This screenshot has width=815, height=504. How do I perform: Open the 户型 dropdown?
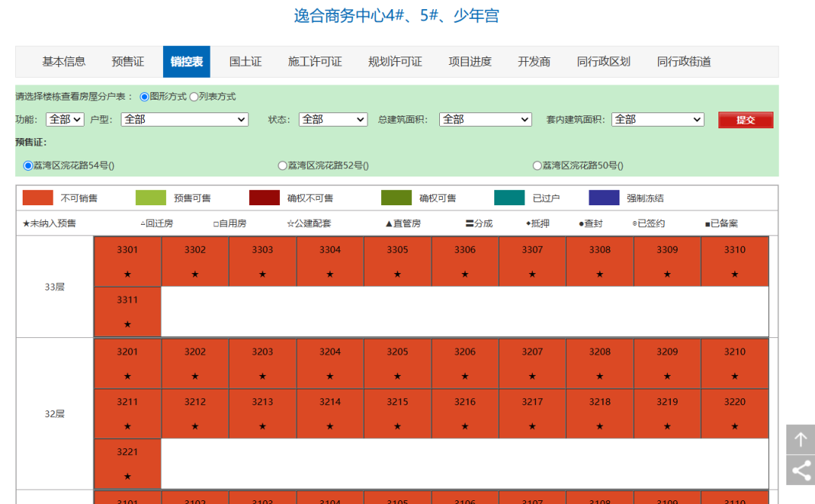(x=185, y=119)
